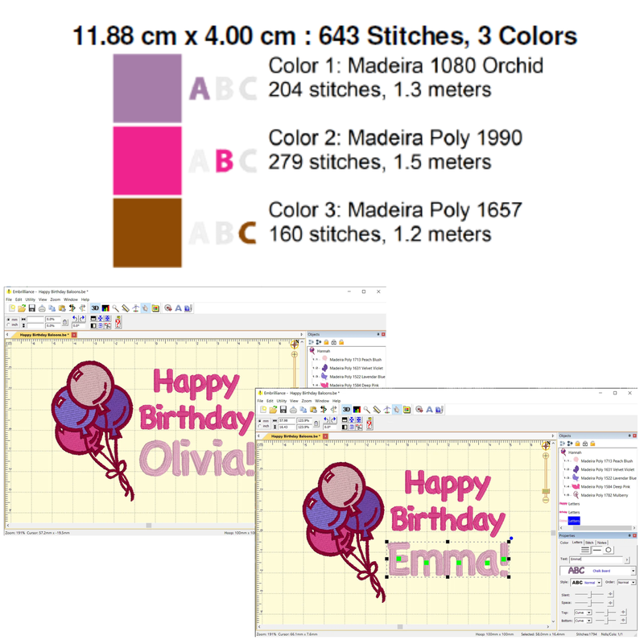Select Madeira Poly 1631 Velvet Violet in Emma window
Screen dimensions: 644x644
pos(608,469)
